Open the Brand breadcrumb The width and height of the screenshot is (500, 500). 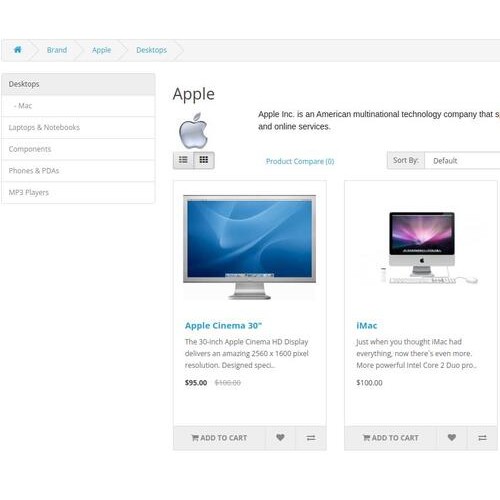tap(57, 50)
